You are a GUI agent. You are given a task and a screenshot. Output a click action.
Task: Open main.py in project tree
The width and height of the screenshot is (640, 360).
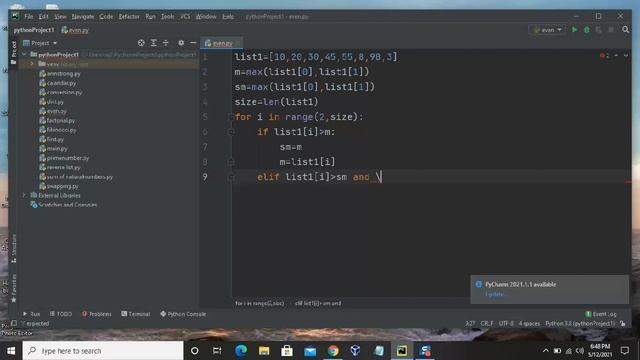pyautogui.click(x=53, y=149)
